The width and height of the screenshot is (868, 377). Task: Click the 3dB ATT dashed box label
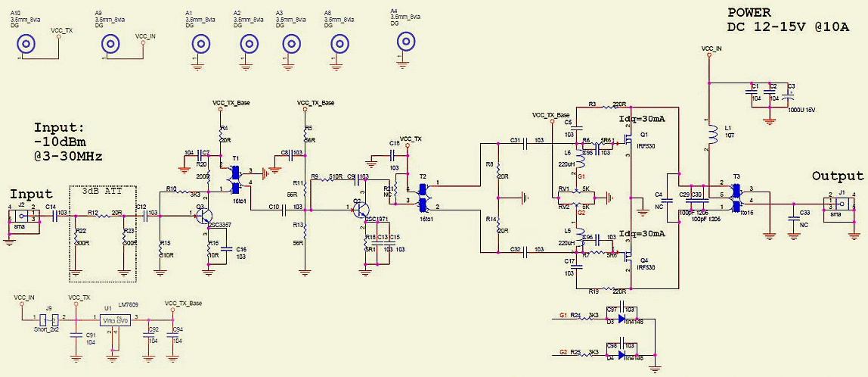[102, 192]
